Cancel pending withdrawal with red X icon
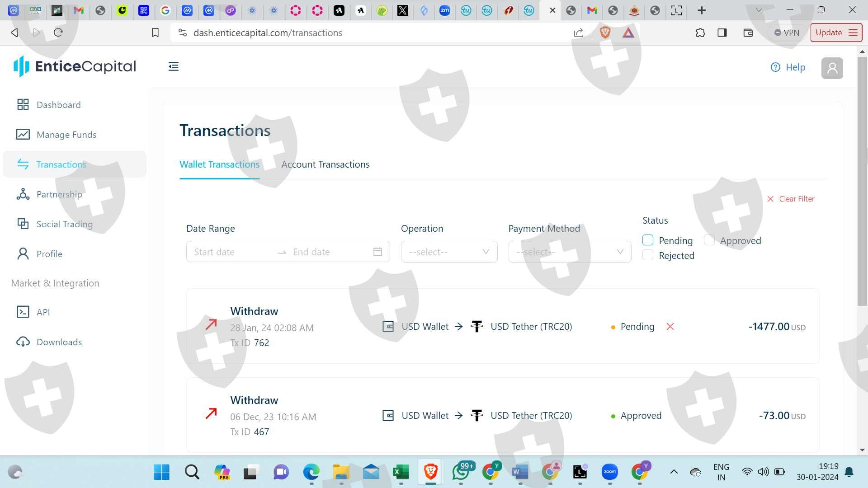868x488 pixels. (670, 327)
